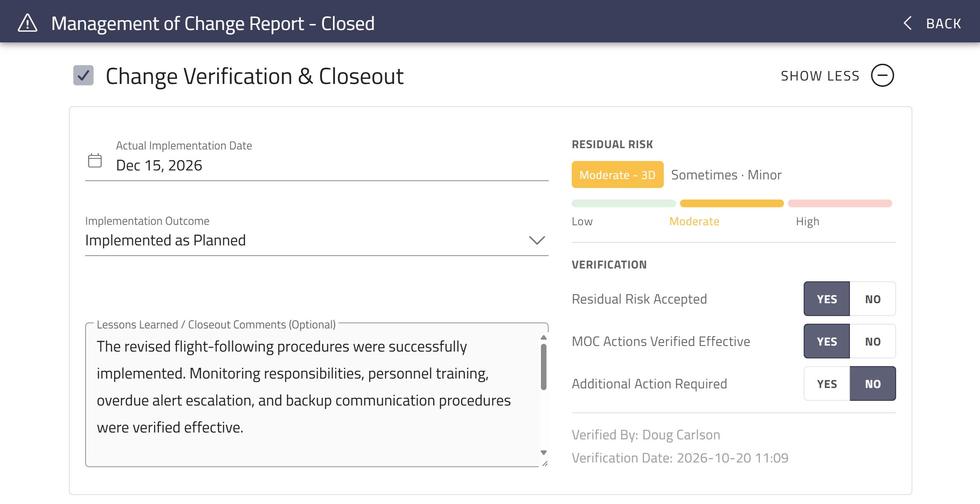This screenshot has height=504, width=980.
Task: Set Additional Action Required to YES
Action: coord(827,384)
